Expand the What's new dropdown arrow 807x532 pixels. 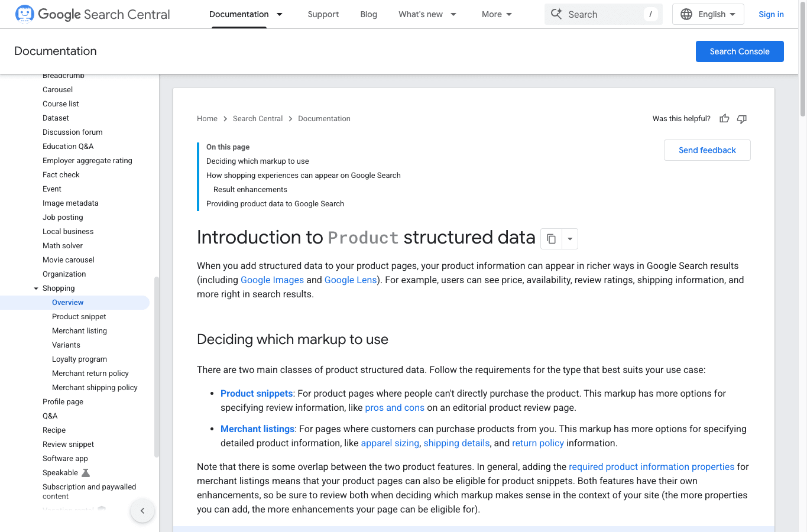click(453, 14)
